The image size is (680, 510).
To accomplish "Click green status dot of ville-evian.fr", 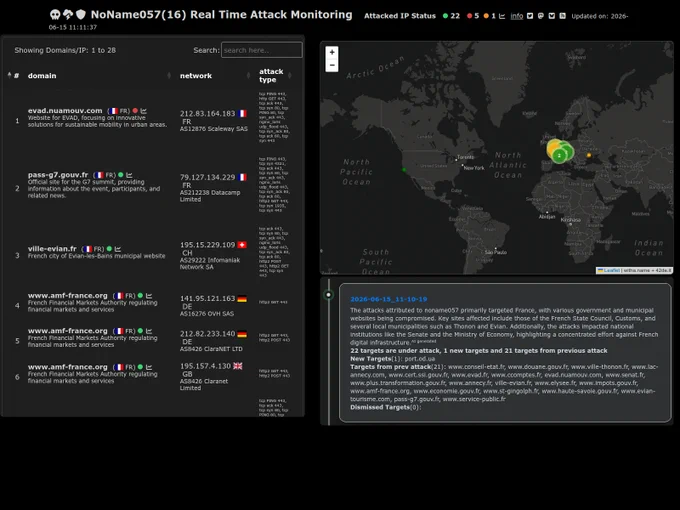I will [x=109, y=248].
